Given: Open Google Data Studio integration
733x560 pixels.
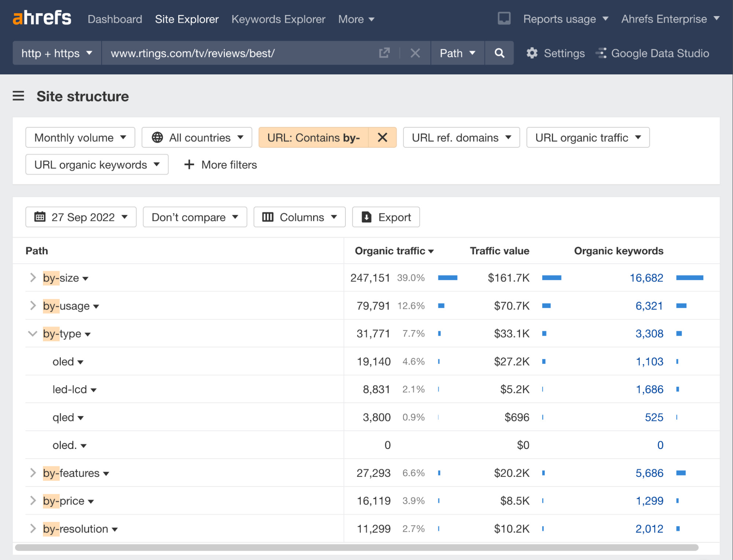Looking at the screenshot, I should (x=652, y=53).
